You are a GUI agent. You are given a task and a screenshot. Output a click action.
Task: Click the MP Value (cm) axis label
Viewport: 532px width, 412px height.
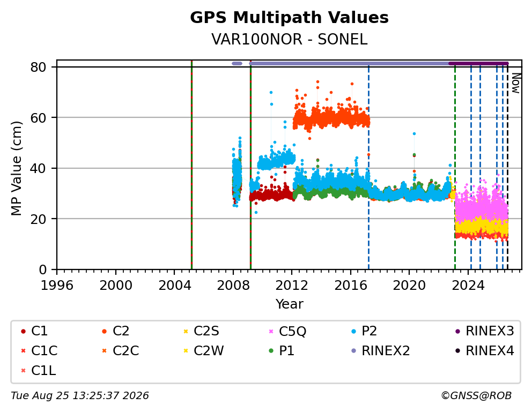(16, 168)
